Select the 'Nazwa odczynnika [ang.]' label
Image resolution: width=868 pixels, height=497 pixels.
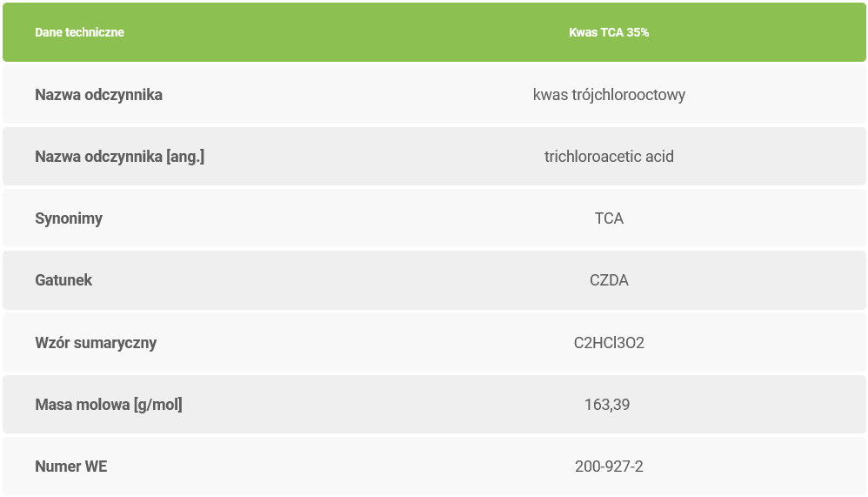[119, 157]
